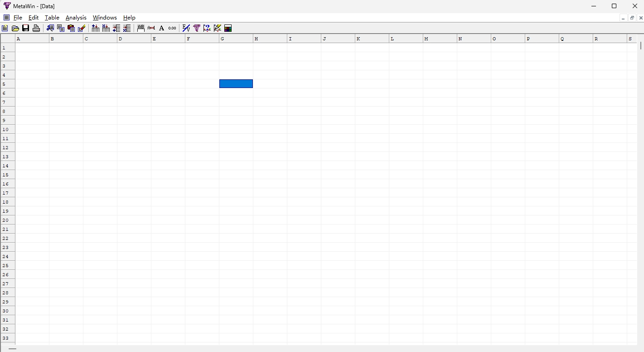Print using the printer toolbar icon

[36, 28]
